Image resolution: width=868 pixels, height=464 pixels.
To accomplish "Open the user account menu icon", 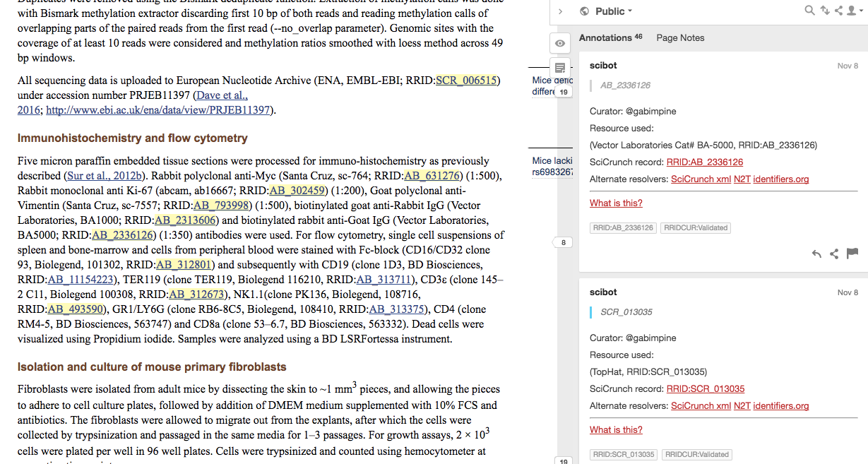I will click(852, 10).
